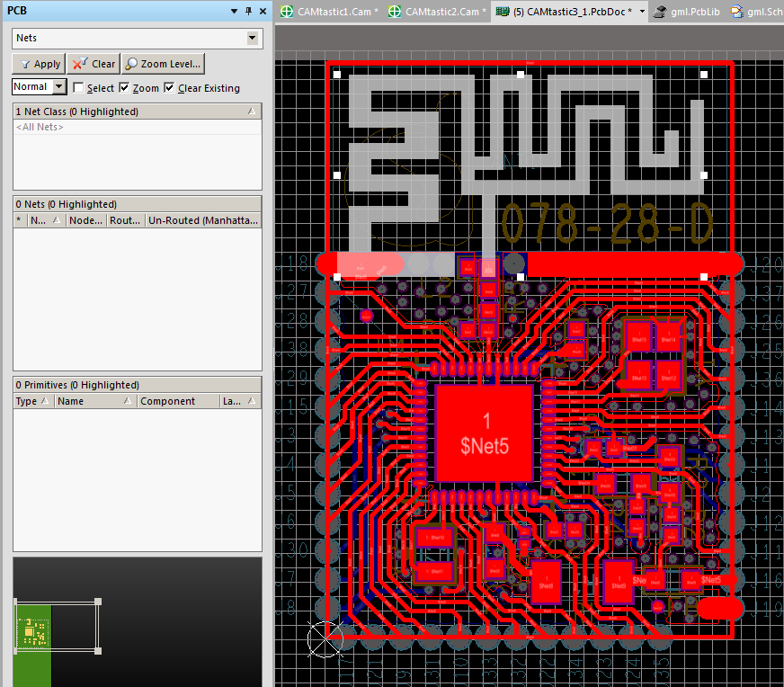Click the PcbDoc board icon in tab
Screen dimensions: 784x687
click(x=502, y=12)
